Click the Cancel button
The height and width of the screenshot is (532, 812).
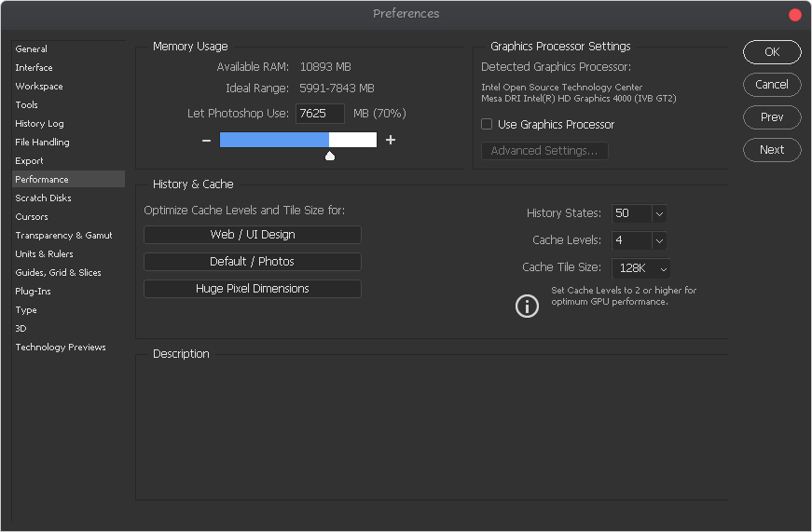[x=772, y=85]
